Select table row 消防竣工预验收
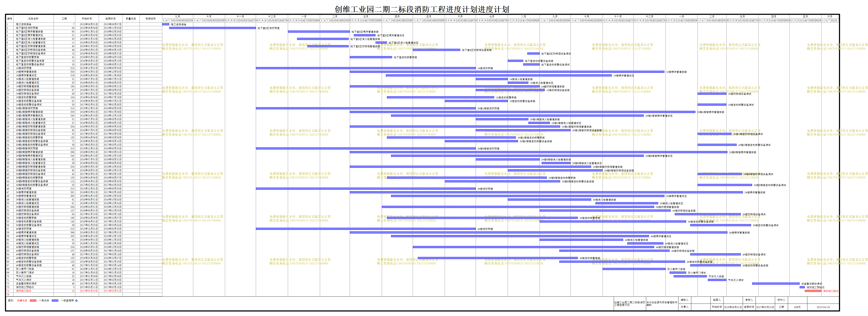868x316 pixels. click(84, 287)
